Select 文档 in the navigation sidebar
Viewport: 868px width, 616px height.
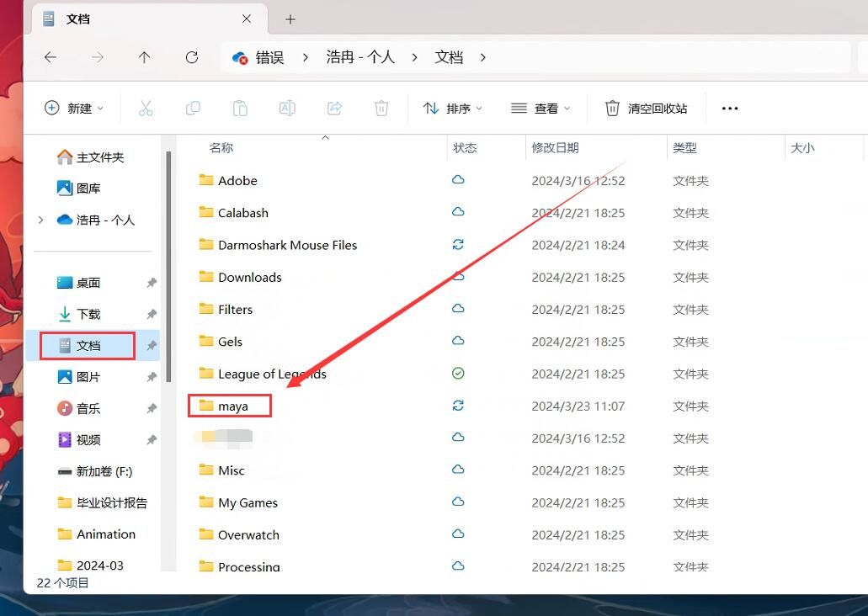click(x=88, y=345)
